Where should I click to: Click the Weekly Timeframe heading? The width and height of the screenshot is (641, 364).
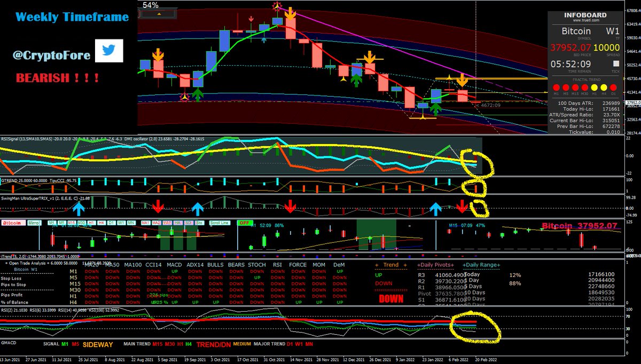(x=72, y=17)
